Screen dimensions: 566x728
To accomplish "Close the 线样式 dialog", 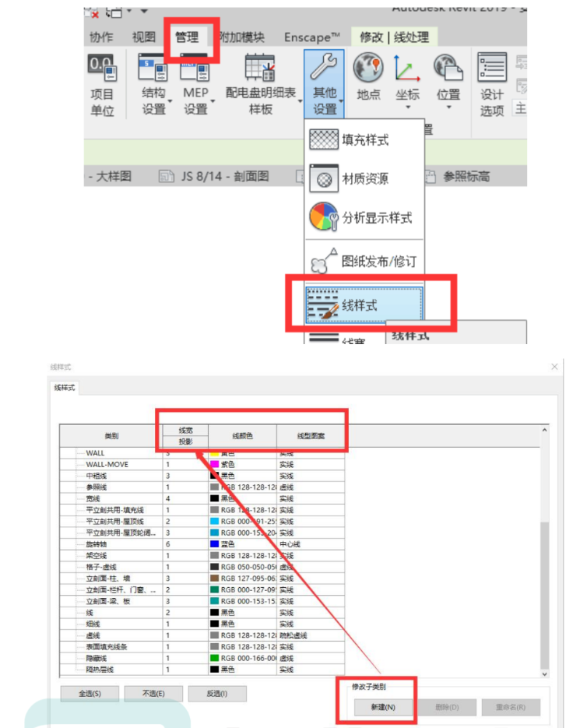I will (x=554, y=366).
